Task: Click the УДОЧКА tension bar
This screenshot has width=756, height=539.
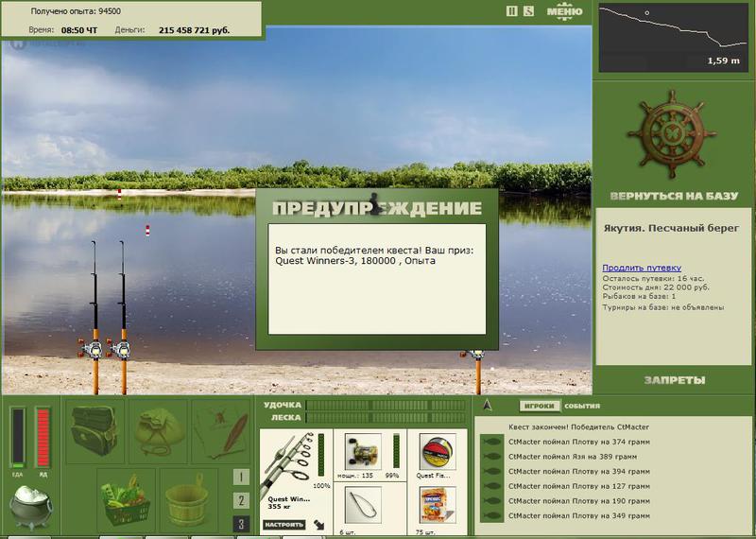Action: click(386, 406)
